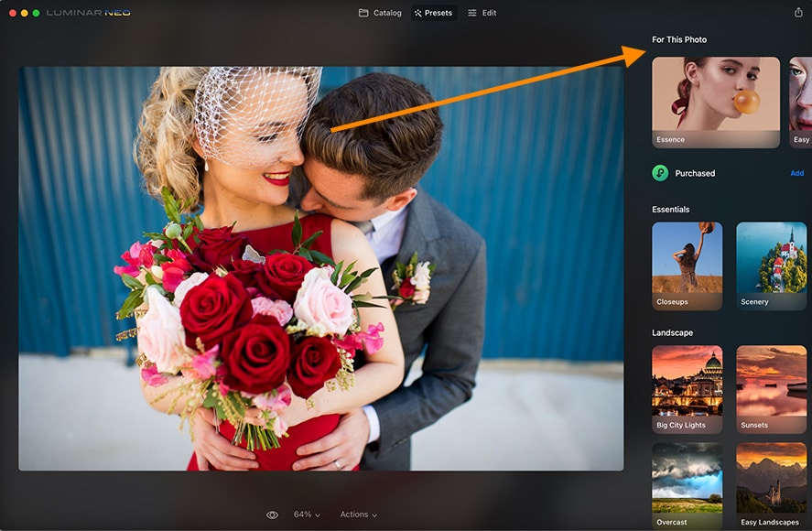Select the Essence preset thumbnail
The width and height of the screenshot is (812, 531).
(716, 103)
